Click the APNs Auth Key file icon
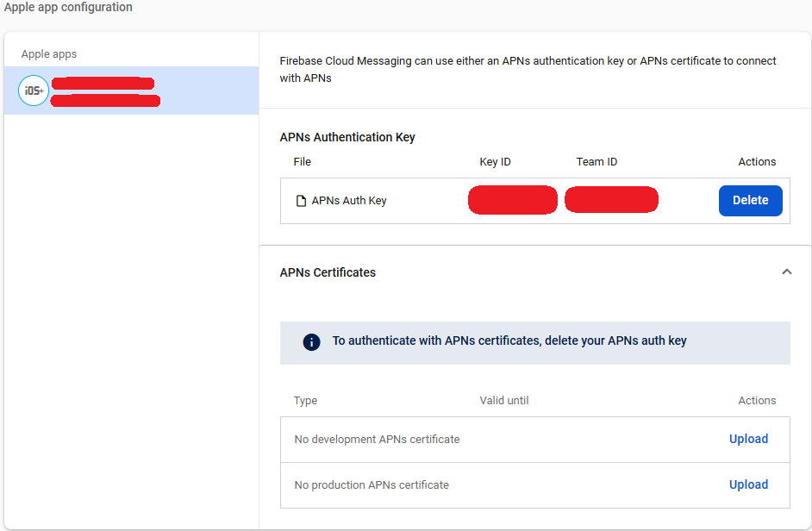Viewport: 812px width, 531px height. 301,201
